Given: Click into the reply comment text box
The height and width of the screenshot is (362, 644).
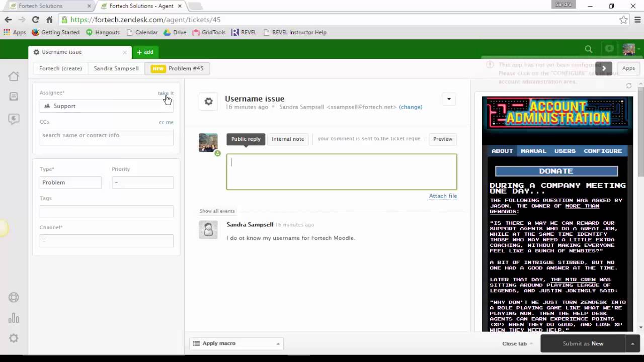Looking at the screenshot, I should (x=342, y=172).
